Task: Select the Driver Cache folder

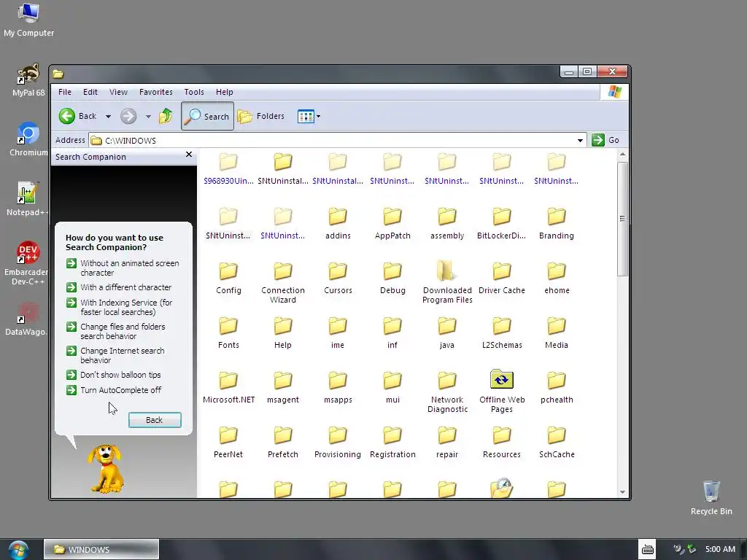Action: tap(502, 279)
